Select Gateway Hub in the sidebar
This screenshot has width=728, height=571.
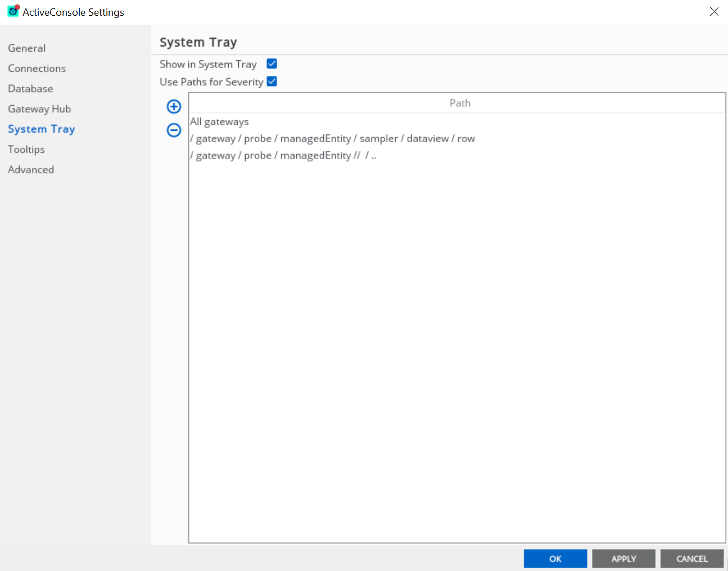(39, 109)
